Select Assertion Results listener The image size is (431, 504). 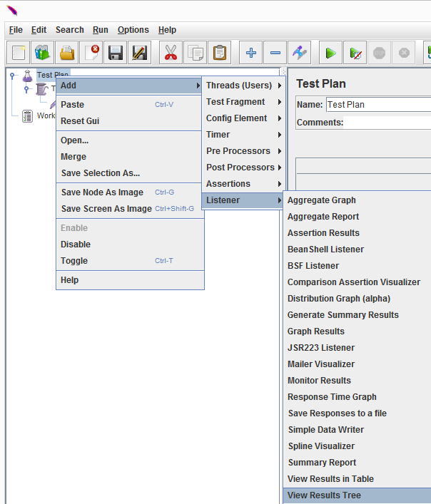pos(357,233)
